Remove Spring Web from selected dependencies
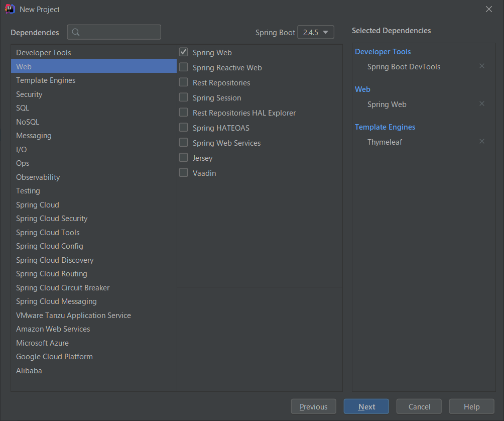 481,103
